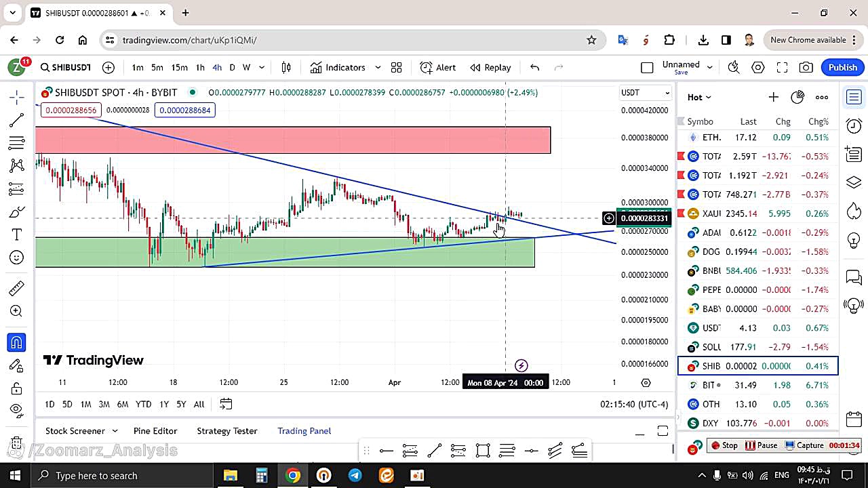Create an Alert

pos(438,67)
